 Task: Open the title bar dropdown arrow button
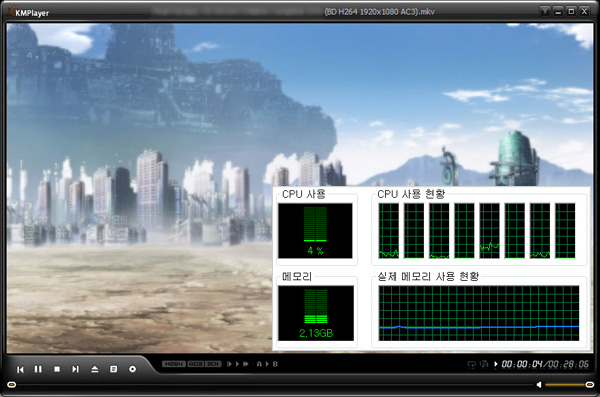pyautogui.click(x=545, y=11)
